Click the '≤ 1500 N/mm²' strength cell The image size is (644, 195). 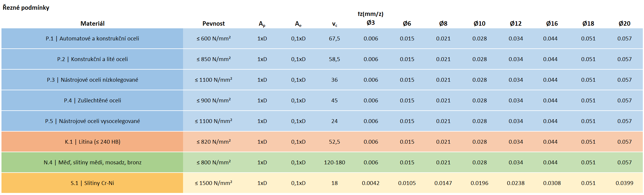(x=213, y=183)
